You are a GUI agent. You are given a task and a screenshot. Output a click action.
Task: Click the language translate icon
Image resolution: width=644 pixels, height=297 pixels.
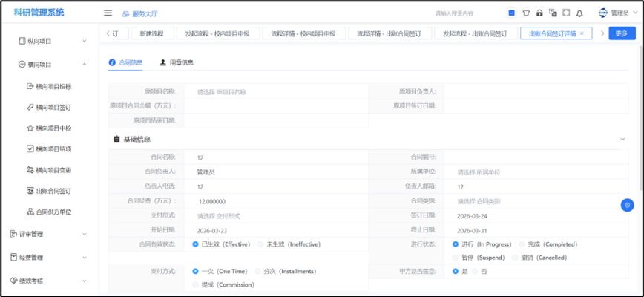[x=553, y=13]
